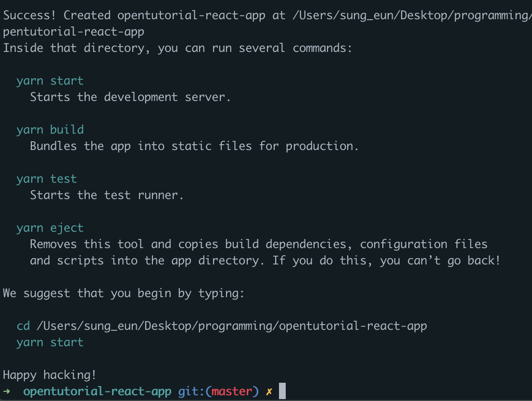Screen dimensions: 532x401
Task: Click 'opentutorial-react-app' in the shell prompt
Action: [97, 391]
